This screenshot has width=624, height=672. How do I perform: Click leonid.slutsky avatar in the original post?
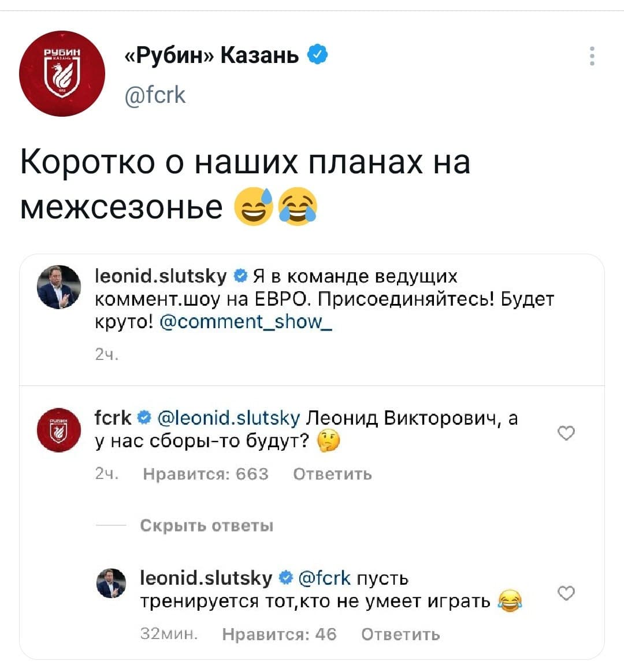point(58,287)
